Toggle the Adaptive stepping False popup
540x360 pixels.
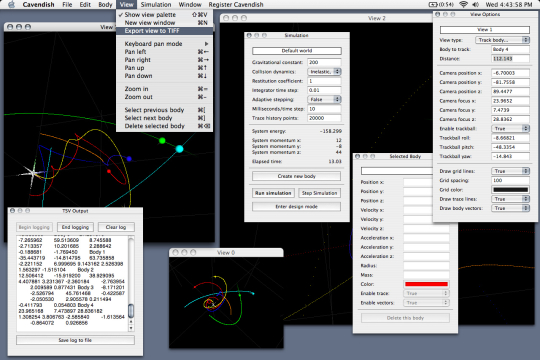click(x=324, y=99)
